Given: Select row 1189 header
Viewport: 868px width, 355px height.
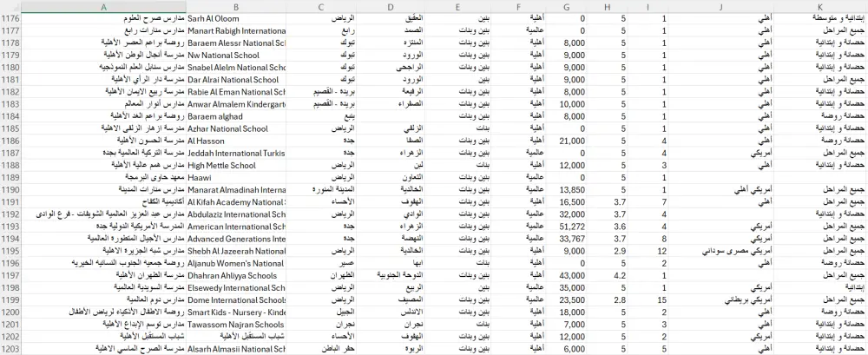Looking at the screenshot, I should pos(10,178).
